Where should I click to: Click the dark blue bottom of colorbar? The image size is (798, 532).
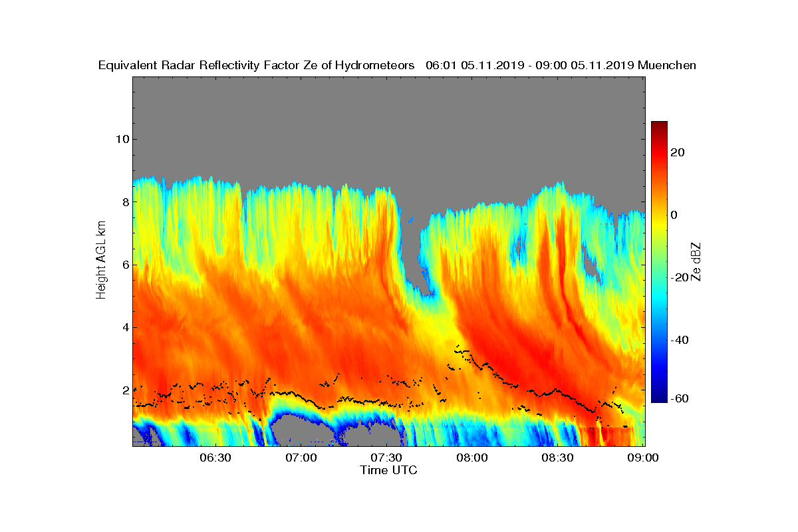pos(659,398)
